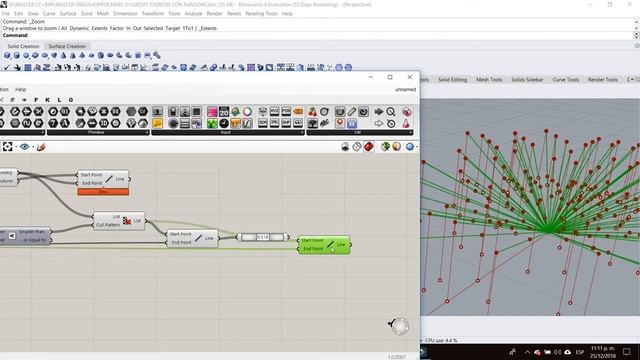Select the black arrow icon in Util panel
Viewport: 640px width, 360px height.
click(x=379, y=111)
